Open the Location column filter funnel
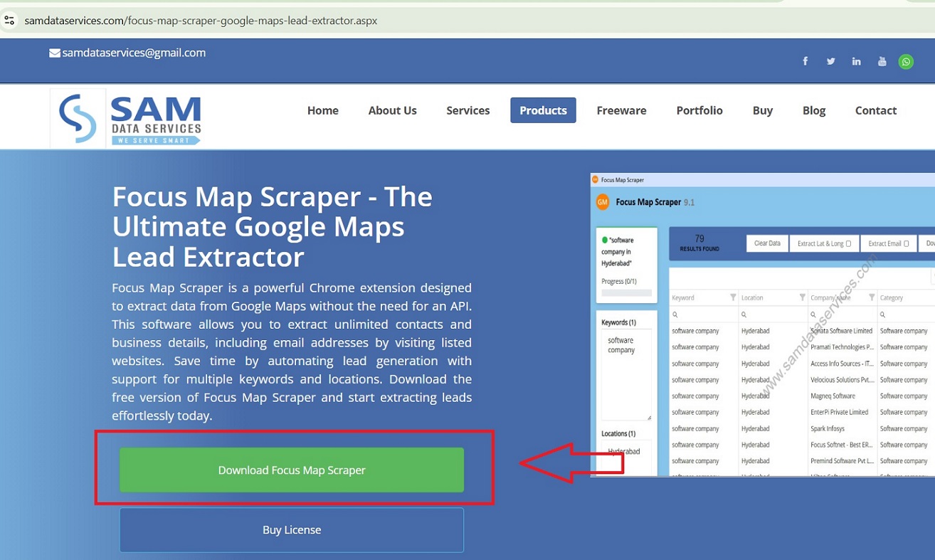 click(802, 297)
